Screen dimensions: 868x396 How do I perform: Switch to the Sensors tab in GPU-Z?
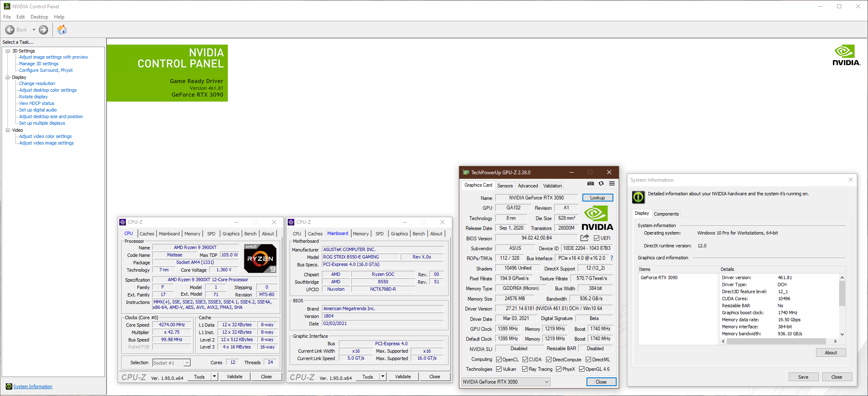tap(505, 186)
